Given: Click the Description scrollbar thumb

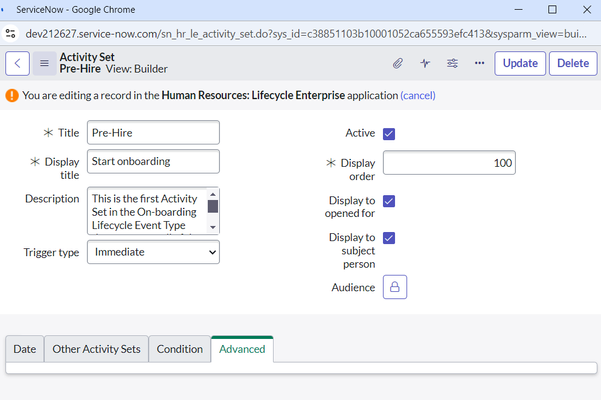Looking at the screenshot, I should 213,206.
